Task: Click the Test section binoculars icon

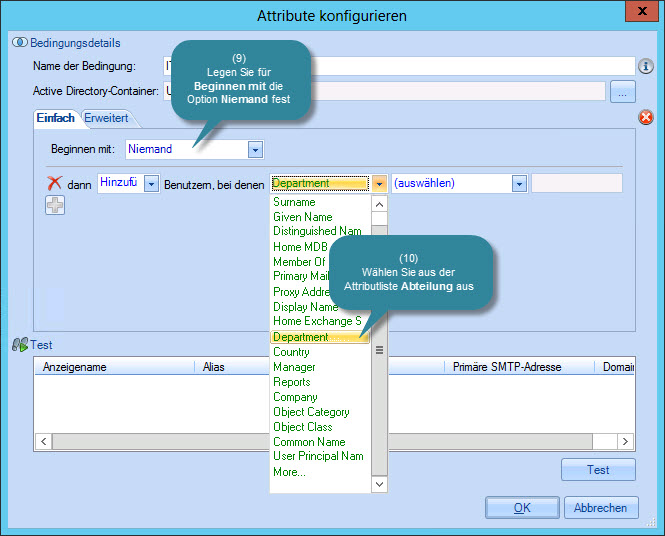Action: 20,345
